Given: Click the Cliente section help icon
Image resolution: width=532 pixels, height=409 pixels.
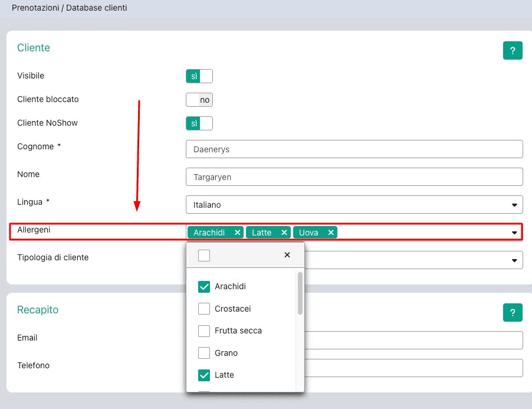Looking at the screenshot, I should click(513, 50).
